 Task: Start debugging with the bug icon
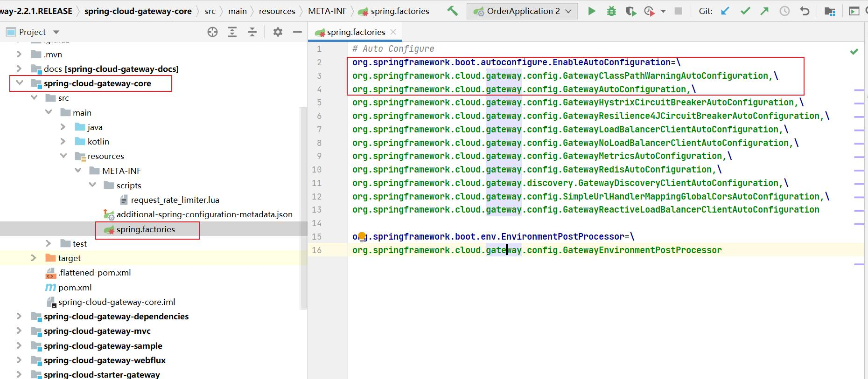[611, 11]
